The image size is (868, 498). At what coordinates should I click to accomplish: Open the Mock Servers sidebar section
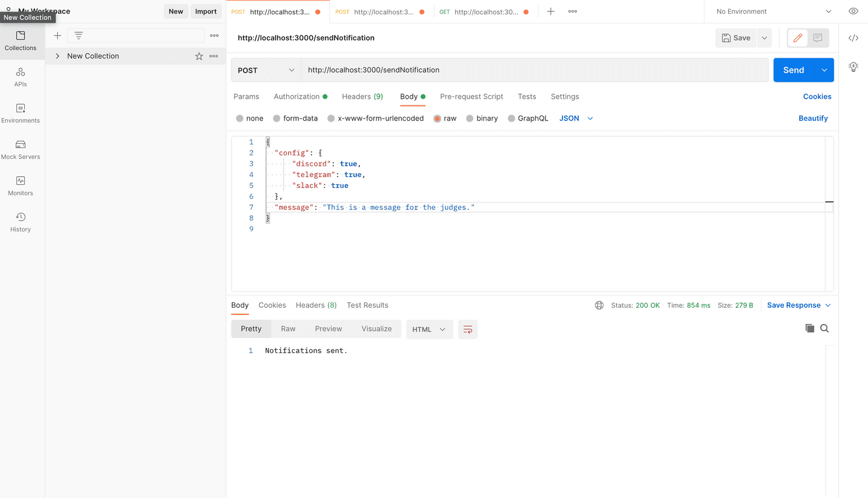point(20,150)
